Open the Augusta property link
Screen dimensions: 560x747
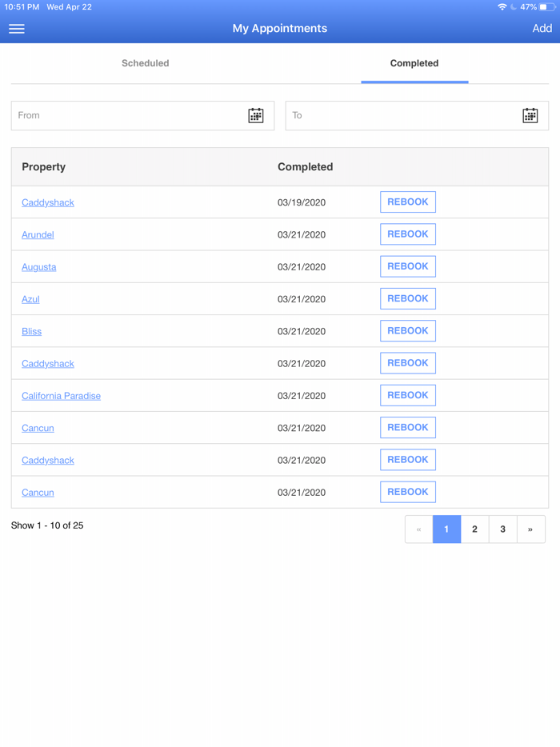(x=38, y=267)
